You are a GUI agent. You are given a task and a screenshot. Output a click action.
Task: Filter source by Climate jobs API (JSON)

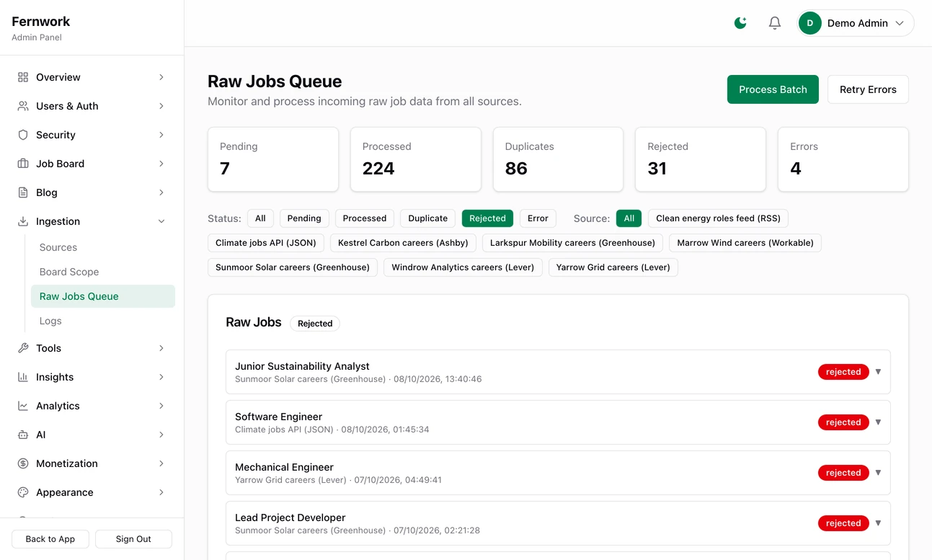266,243
